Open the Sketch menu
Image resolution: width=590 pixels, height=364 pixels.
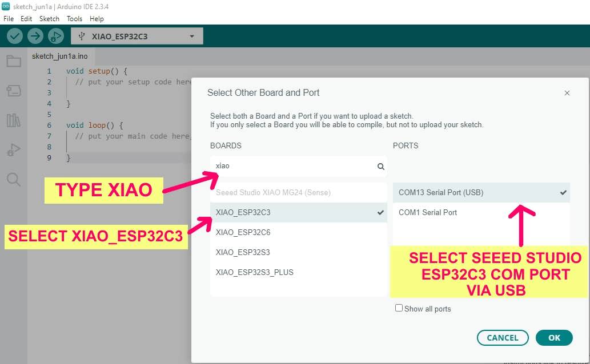pos(49,18)
